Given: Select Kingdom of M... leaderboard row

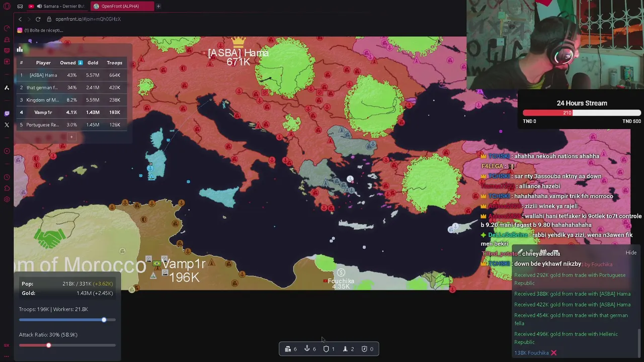Looking at the screenshot, I should coord(71,100).
